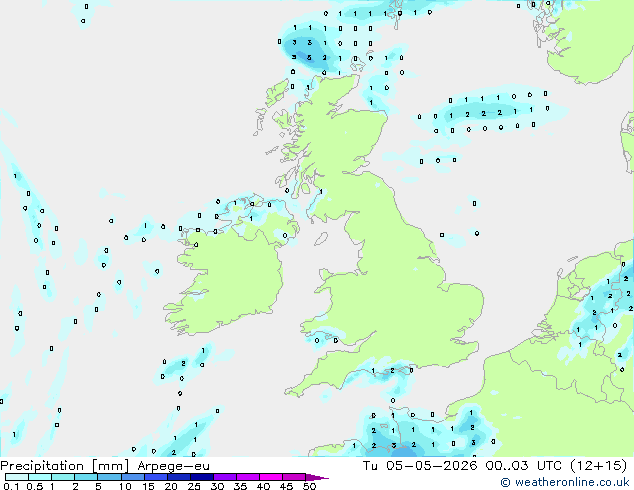Click the 'Arpege-eu' model name text
The height and width of the screenshot is (490, 634).
[x=173, y=466]
